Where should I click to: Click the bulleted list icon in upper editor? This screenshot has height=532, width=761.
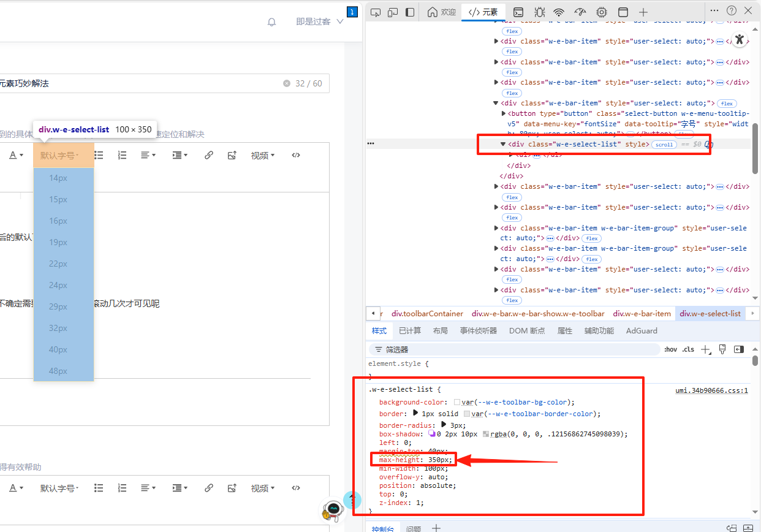[99, 156]
